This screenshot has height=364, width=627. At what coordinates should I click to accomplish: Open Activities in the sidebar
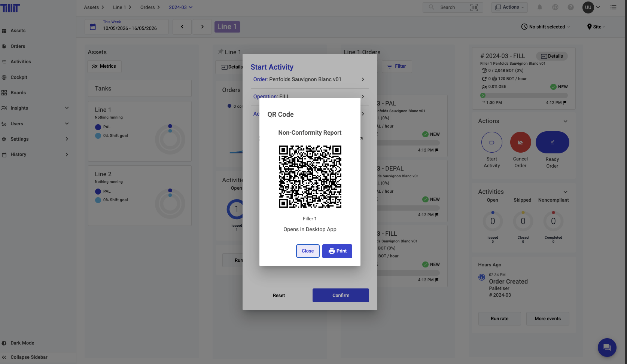click(21, 62)
